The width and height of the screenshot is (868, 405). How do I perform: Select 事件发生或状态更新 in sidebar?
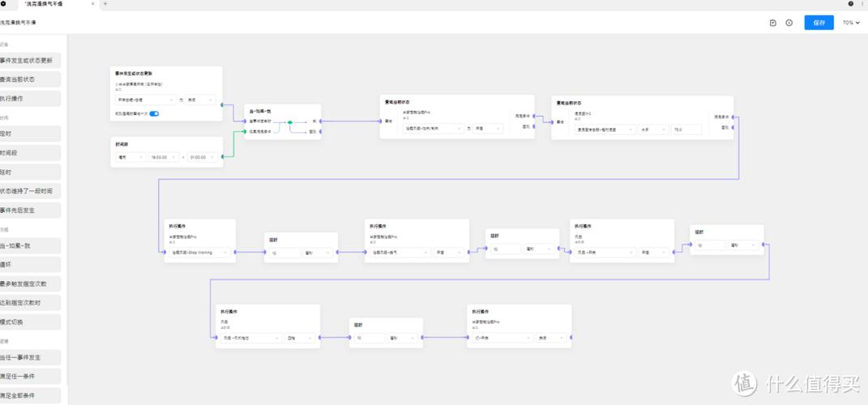point(30,60)
